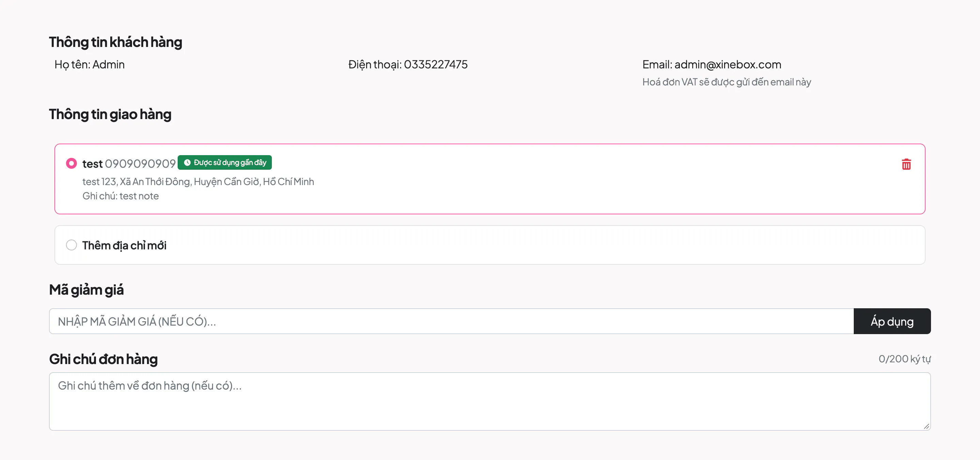Click the clock icon in recently used badge
This screenshot has width=980, height=460.
[187, 163]
